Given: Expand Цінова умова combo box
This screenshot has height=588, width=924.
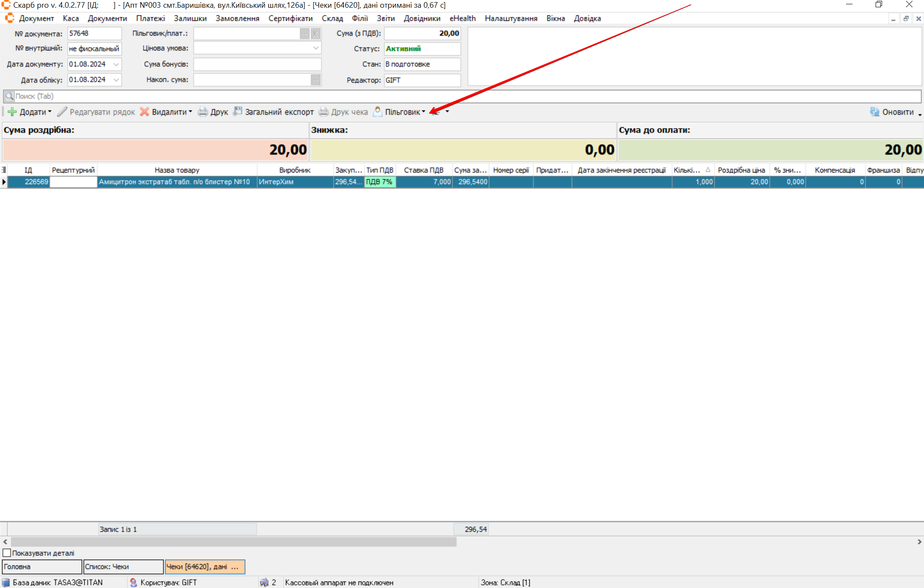Looking at the screenshot, I should (316, 48).
